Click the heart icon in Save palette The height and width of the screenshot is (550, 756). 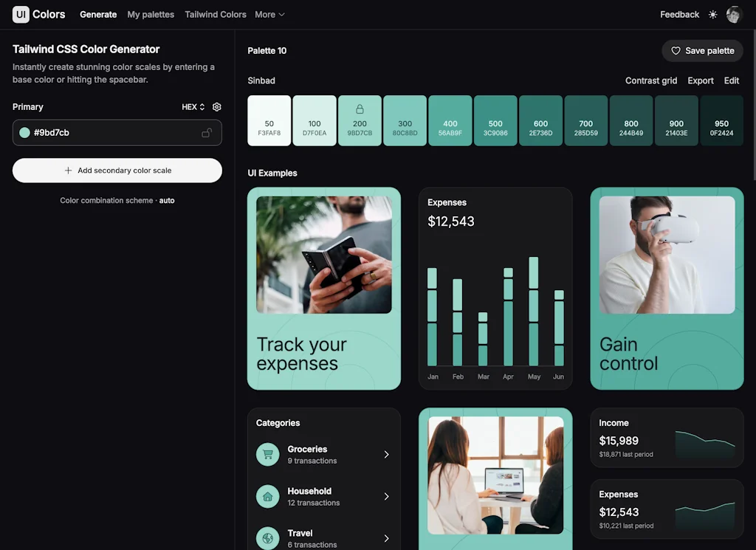tap(676, 51)
